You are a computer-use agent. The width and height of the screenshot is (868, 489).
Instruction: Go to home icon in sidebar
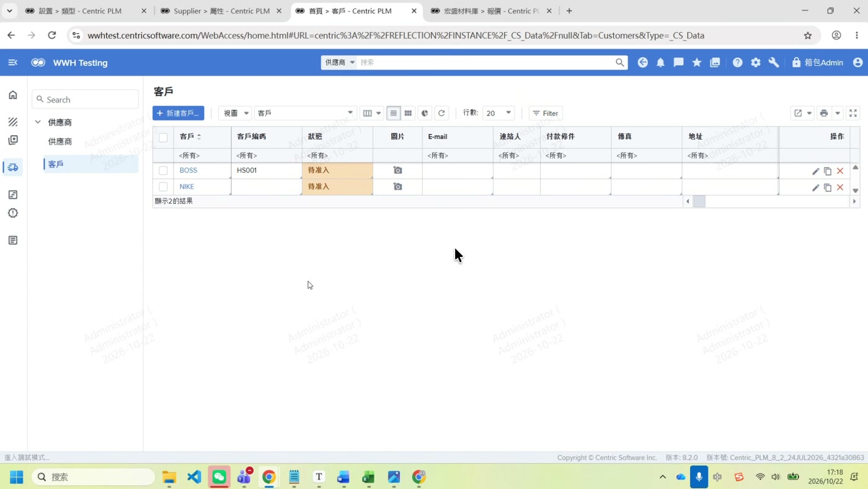pos(13,95)
